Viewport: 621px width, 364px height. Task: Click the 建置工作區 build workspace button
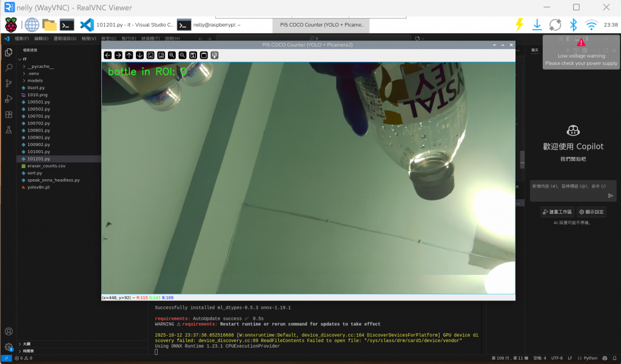coord(557,212)
